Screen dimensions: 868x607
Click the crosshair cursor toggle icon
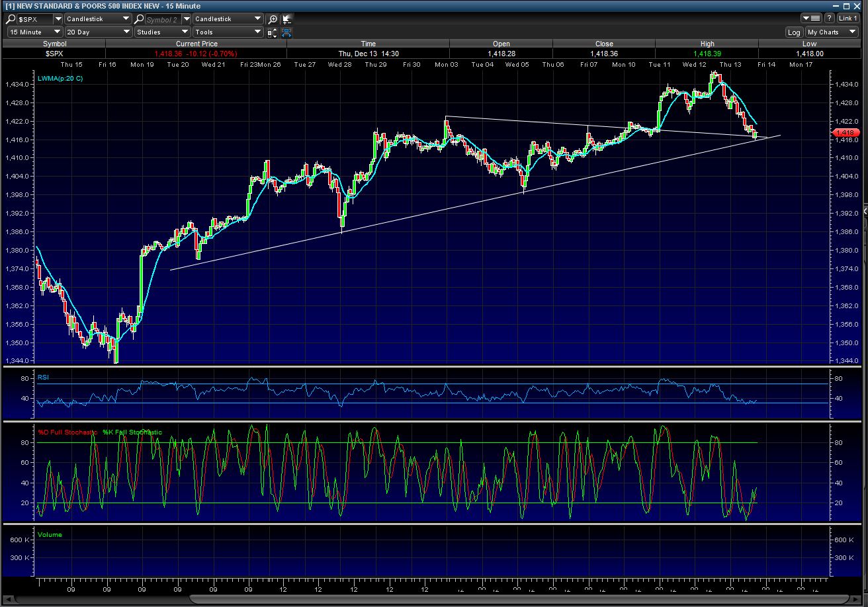point(286,19)
